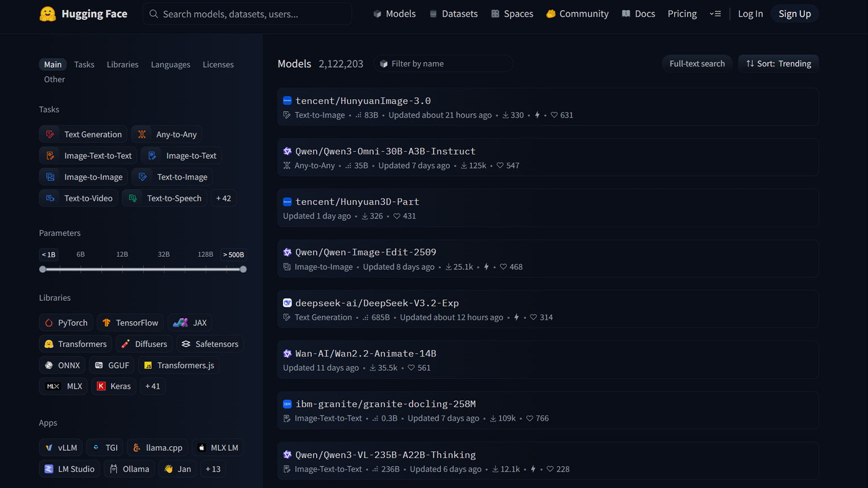Open the Sort: Trending dropdown

[778, 64]
